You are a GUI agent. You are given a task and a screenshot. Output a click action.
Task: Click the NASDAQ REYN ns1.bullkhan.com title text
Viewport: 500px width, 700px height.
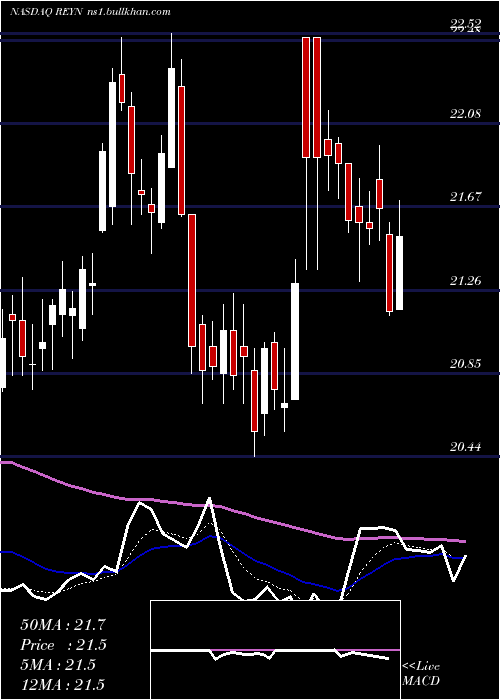(x=90, y=12)
